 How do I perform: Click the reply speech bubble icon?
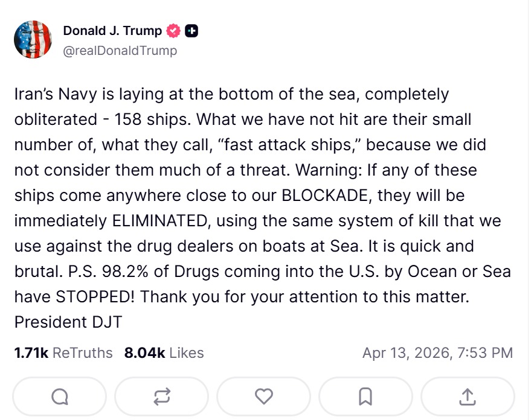[x=60, y=396]
